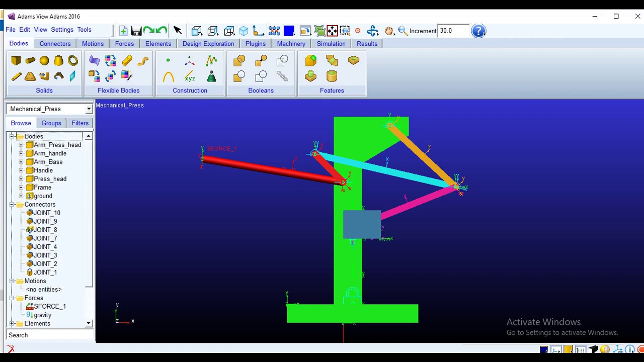
Task: Select the Hollow feature tool
Action: [332, 76]
